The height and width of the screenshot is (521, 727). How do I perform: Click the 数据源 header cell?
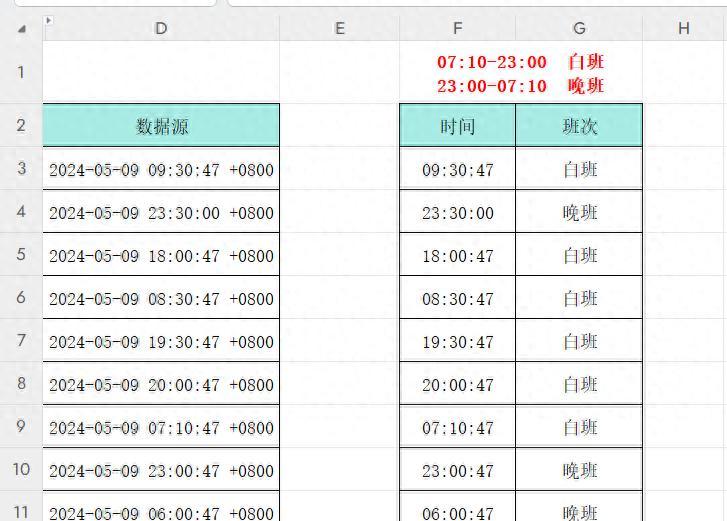pyautogui.click(x=161, y=125)
